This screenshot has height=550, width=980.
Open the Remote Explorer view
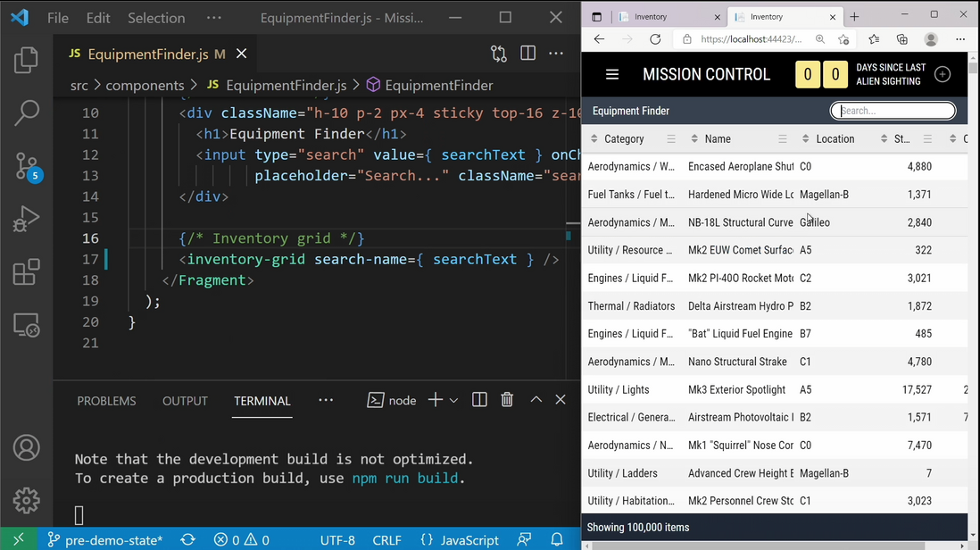point(26,325)
